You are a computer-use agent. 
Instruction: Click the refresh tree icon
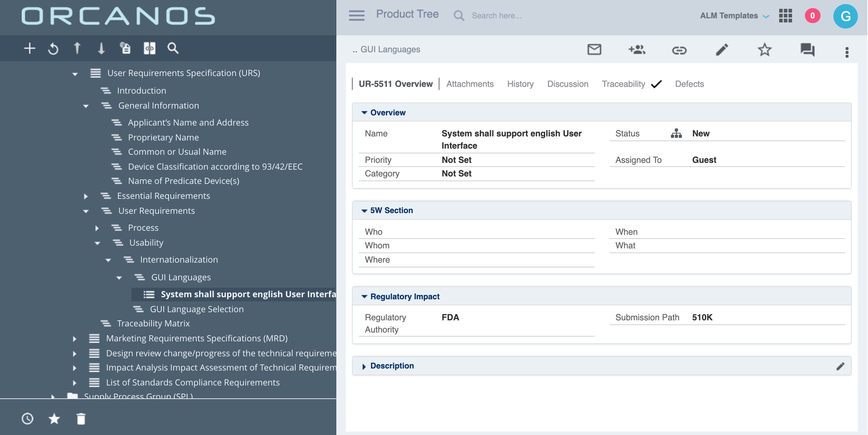[x=53, y=49]
